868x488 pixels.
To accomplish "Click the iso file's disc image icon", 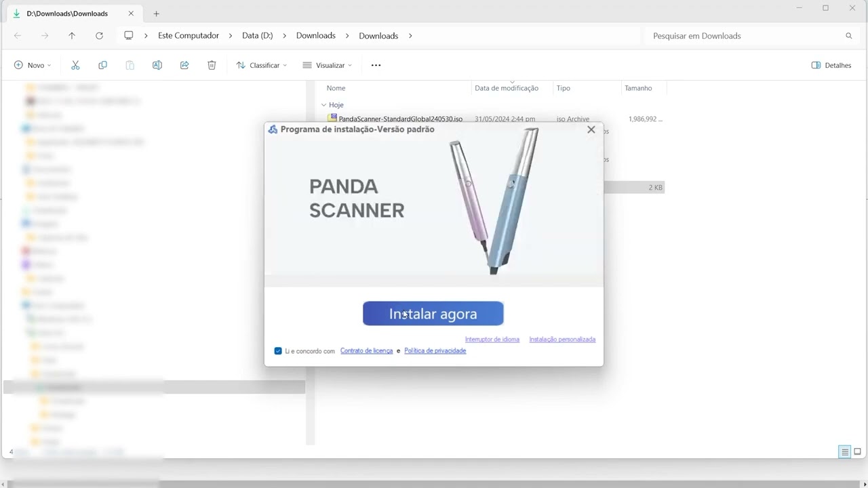I will point(332,119).
